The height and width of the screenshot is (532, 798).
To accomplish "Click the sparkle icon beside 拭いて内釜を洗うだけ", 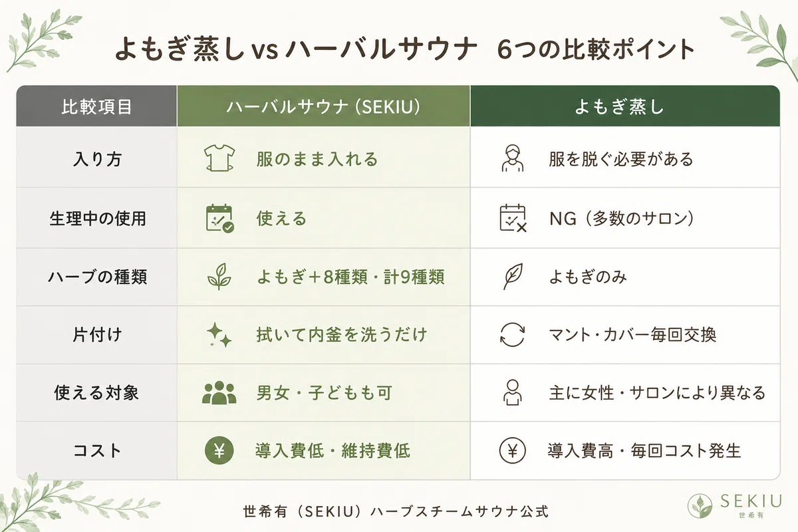I will (x=219, y=334).
